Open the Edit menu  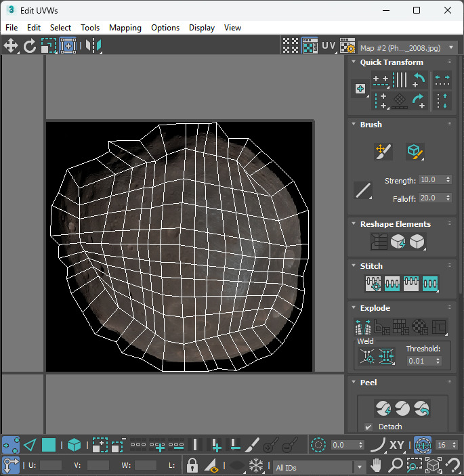[34, 28]
